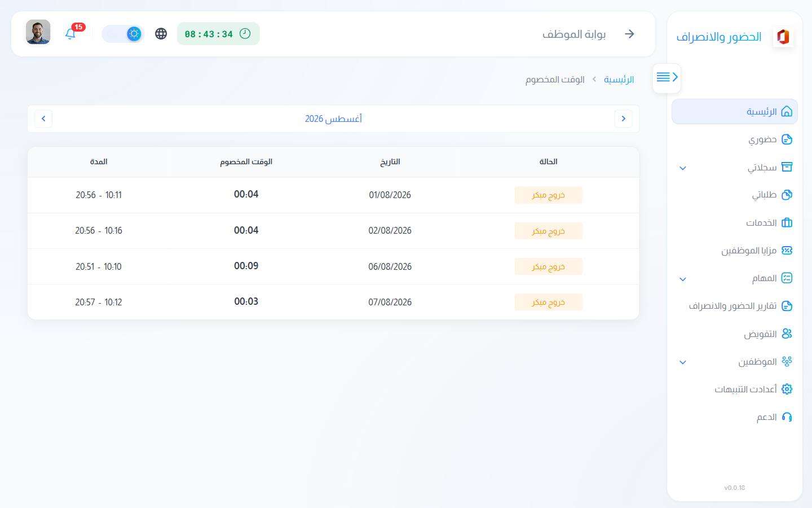Click the خروج مبكر badge for 01/08/2026
812x508 pixels.
548,195
